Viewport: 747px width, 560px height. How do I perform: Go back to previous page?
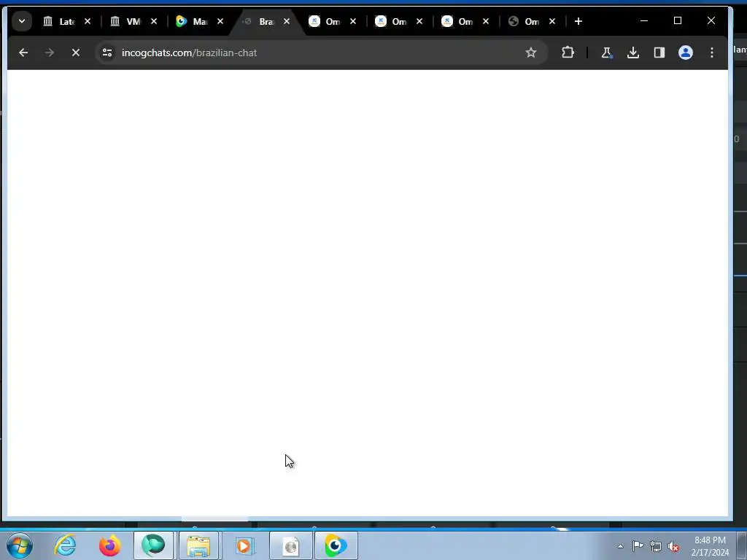23,52
